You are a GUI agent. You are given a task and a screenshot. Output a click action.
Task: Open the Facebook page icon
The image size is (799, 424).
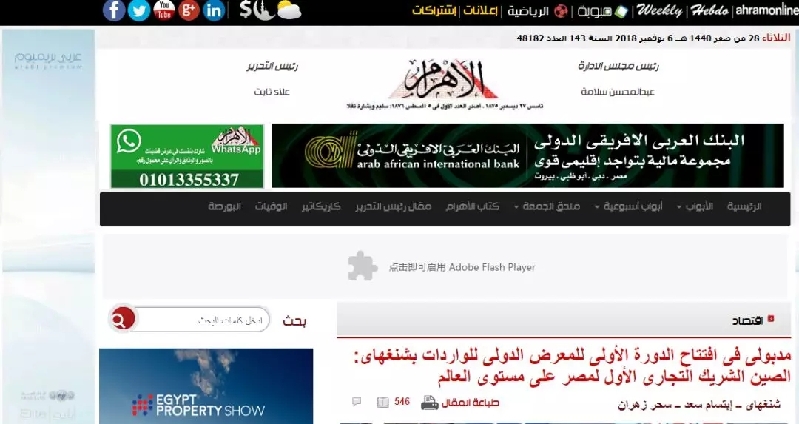(x=114, y=11)
